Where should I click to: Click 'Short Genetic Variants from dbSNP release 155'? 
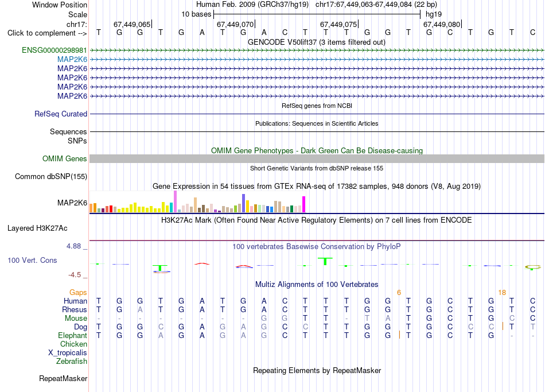pos(317,168)
